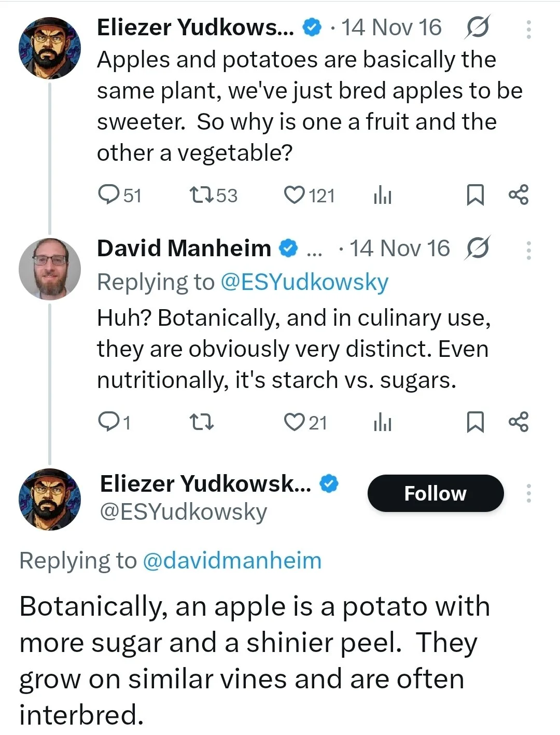Bookmark David Manheim's reply

click(475, 422)
